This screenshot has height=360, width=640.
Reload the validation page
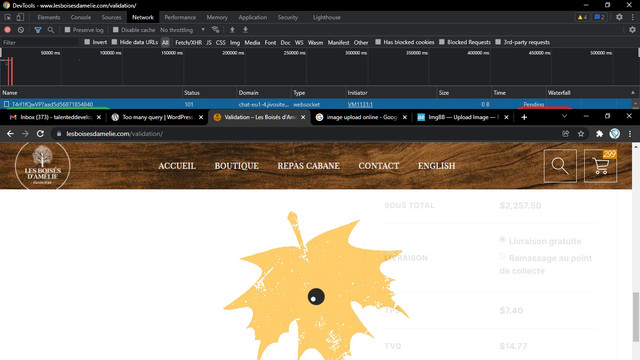coord(40,133)
